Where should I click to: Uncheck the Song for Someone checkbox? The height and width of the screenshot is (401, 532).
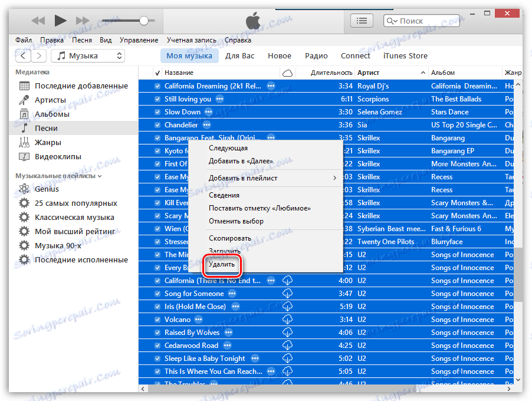click(157, 294)
